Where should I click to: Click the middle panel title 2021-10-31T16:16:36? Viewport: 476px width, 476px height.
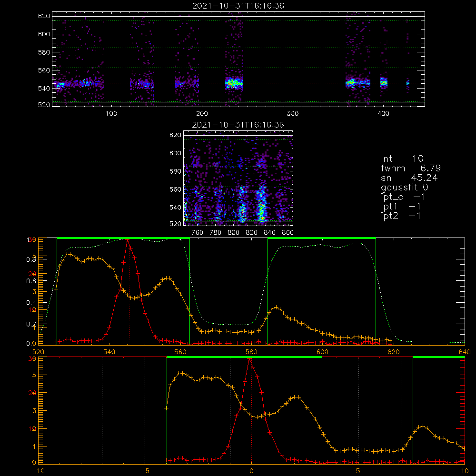click(x=238, y=125)
